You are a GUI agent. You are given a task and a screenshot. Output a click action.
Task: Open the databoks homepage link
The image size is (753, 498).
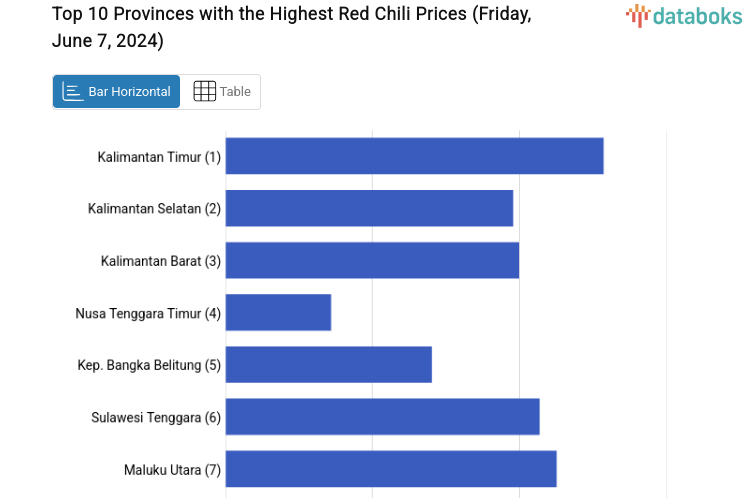tap(684, 15)
